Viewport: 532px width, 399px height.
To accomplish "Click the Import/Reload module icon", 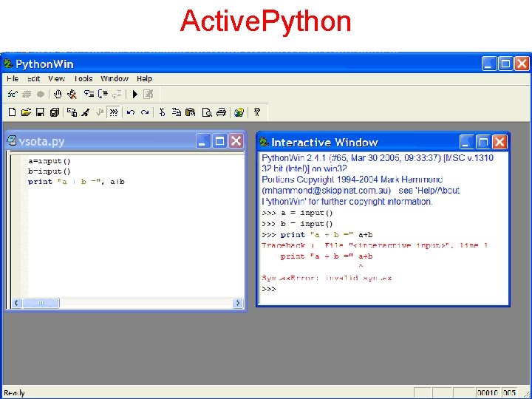I will point(72,112).
